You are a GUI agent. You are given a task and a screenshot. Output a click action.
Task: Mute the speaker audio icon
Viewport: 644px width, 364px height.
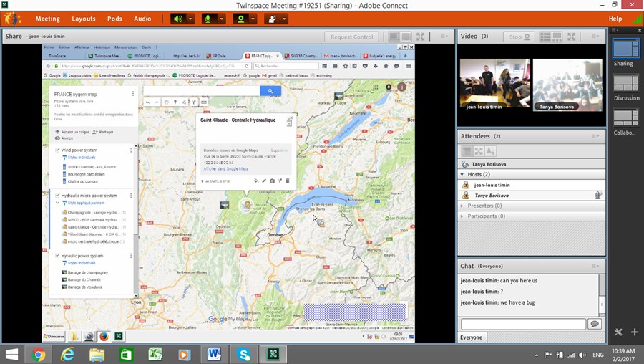click(x=177, y=19)
